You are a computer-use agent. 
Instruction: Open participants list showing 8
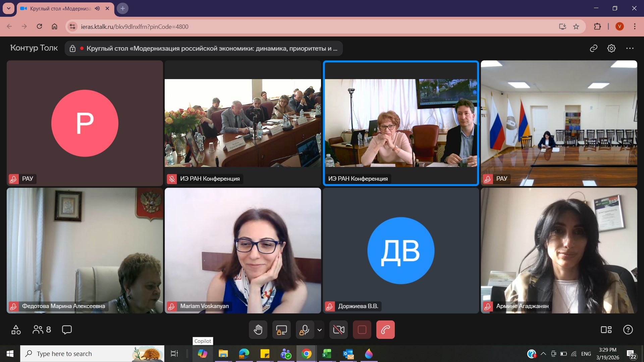(42, 330)
